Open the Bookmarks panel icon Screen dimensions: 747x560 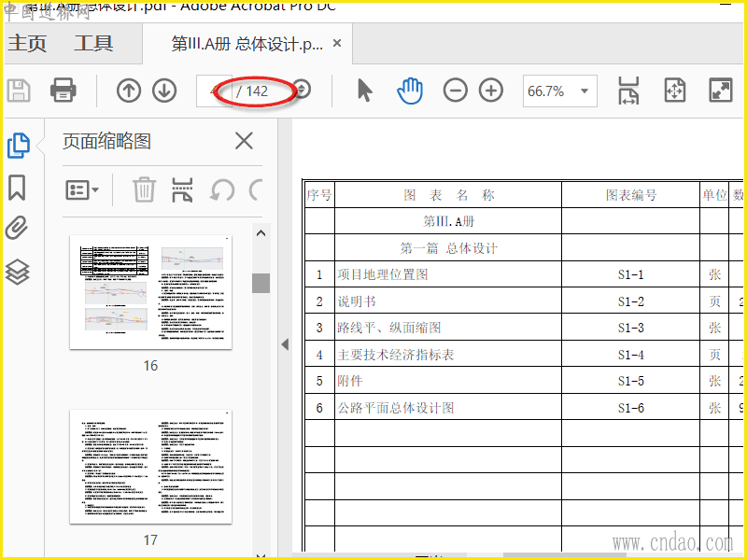[17, 188]
